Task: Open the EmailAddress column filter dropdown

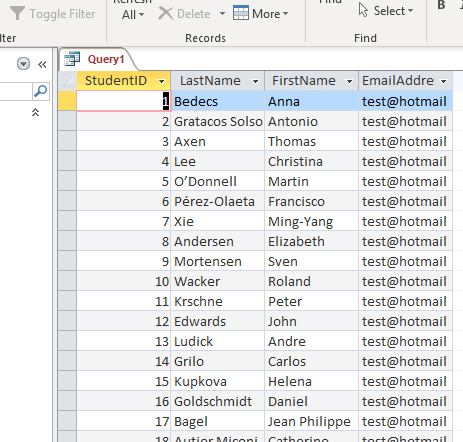Action: [444, 81]
